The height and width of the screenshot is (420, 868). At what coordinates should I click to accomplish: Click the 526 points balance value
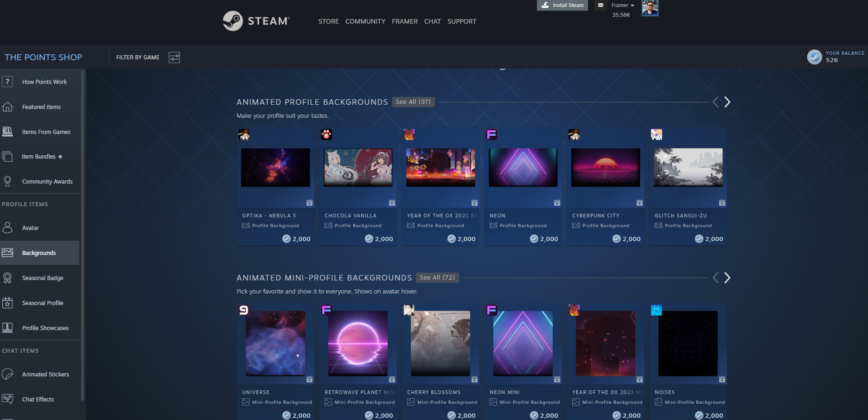pyautogui.click(x=832, y=60)
